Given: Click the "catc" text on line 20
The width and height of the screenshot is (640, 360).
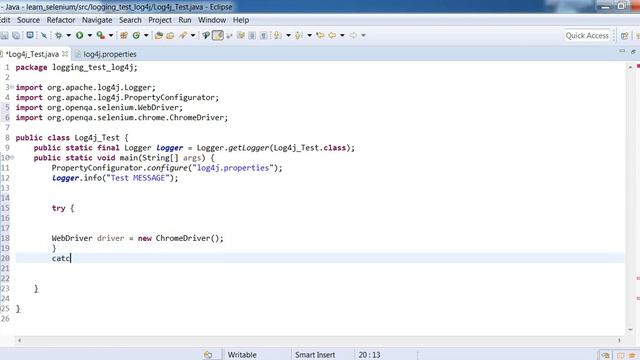Looking at the screenshot, I should click(x=61, y=258).
